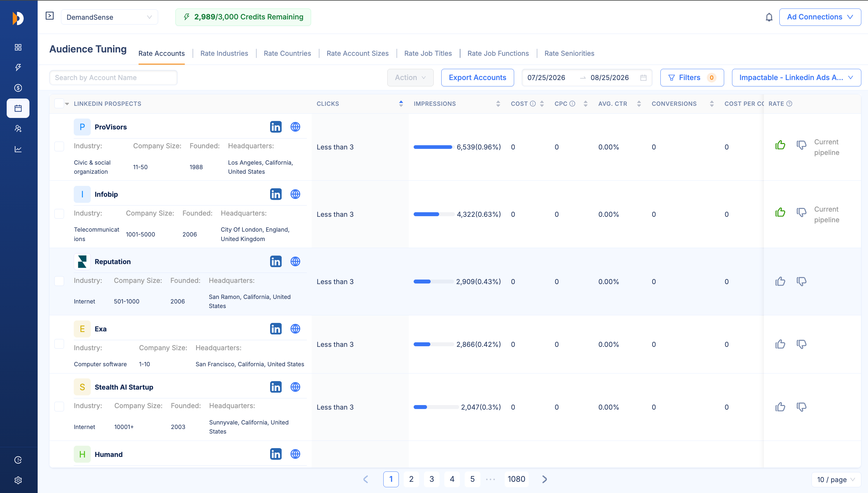868x493 pixels.
Task: Open ProVisors LinkedIn page icon
Action: (x=276, y=127)
